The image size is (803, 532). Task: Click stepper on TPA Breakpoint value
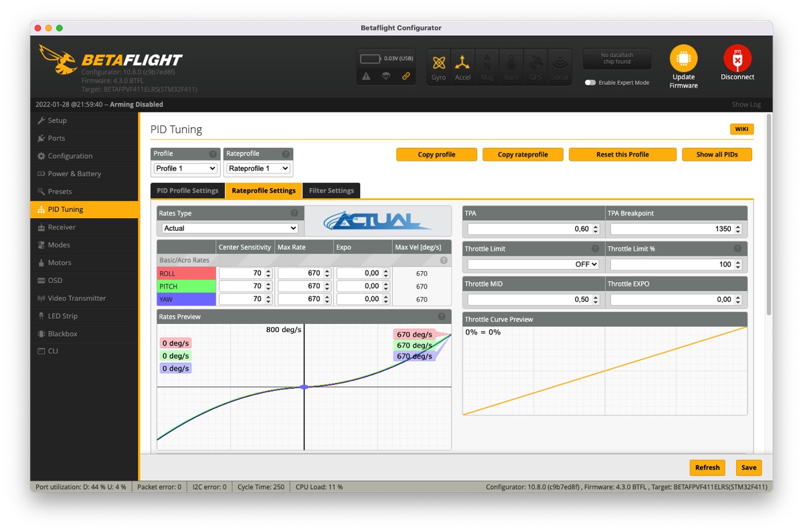(x=738, y=229)
